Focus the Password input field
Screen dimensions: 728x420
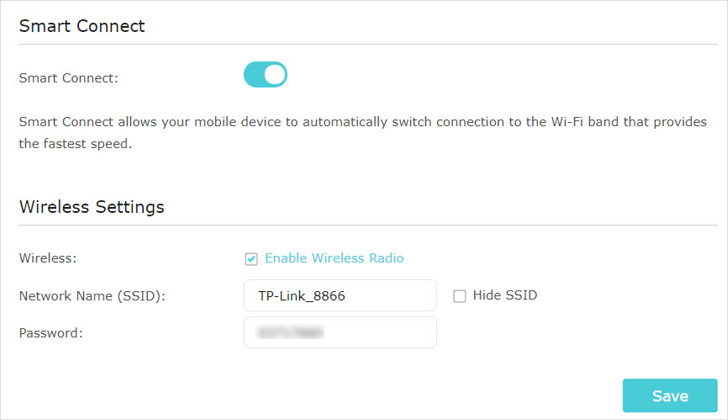click(340, 332)
